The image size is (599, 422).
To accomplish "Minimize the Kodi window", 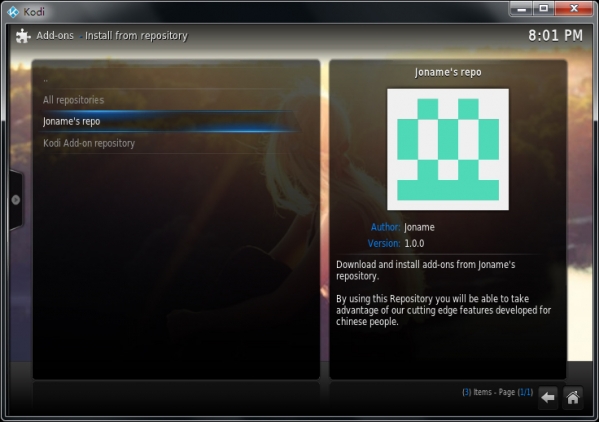I will tap(521, 8).
